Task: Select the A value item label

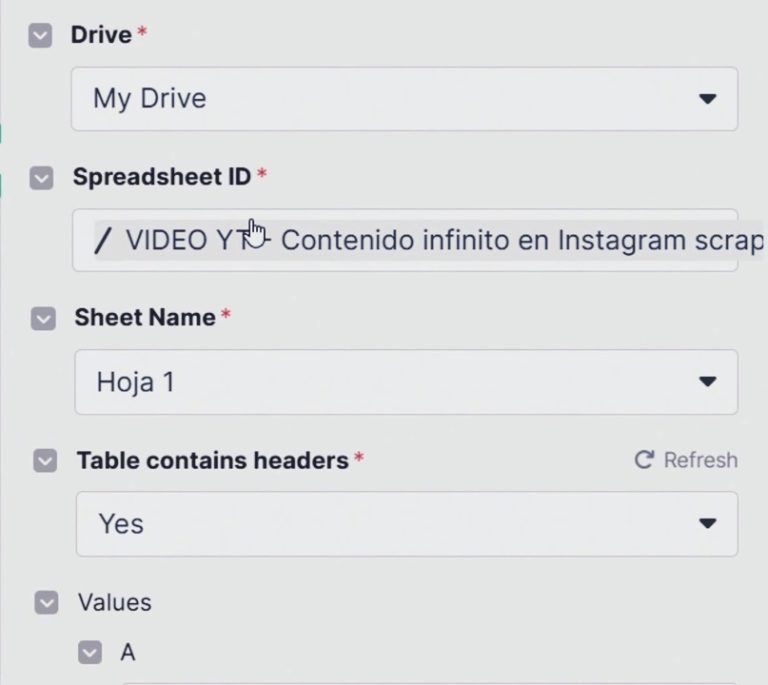Action: [128, 653]
